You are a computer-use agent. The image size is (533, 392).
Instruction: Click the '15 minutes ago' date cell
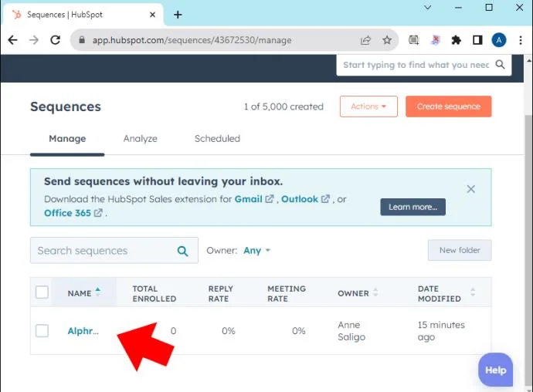441,331
